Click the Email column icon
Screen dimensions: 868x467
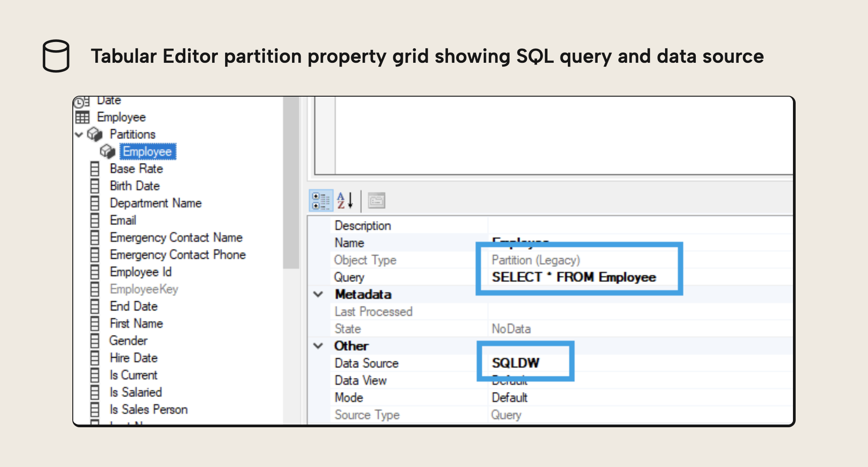pyautogui.click(x=95, y=220)
